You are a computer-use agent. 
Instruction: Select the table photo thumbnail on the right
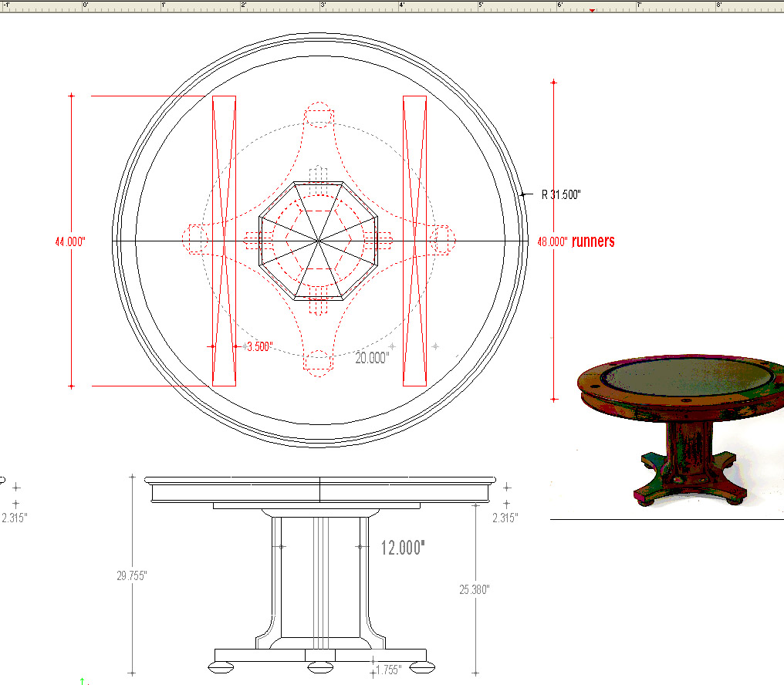[678, 428]
